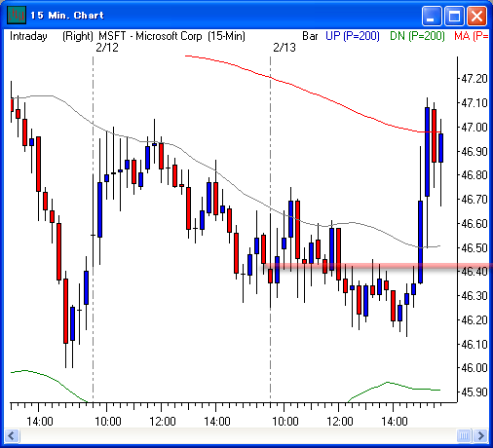Click the 12:00 time label on 2/13

pyautogui.click(x=339, y=422)
